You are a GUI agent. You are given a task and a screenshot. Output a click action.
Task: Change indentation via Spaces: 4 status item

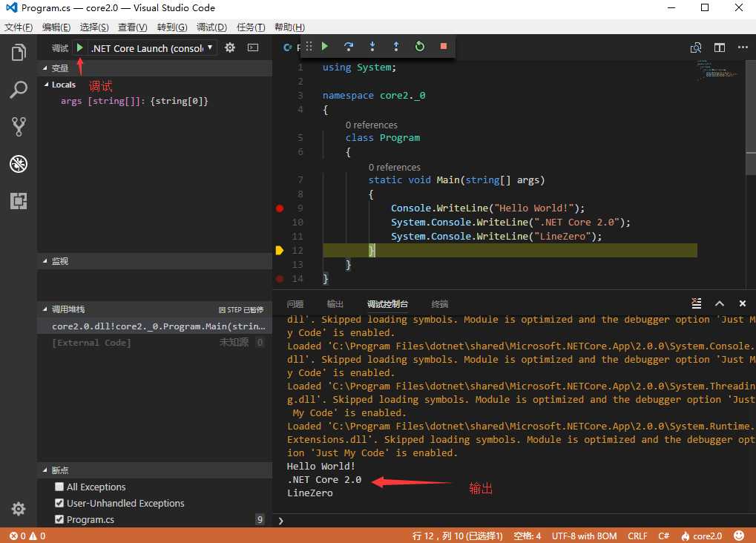point(527,536)
